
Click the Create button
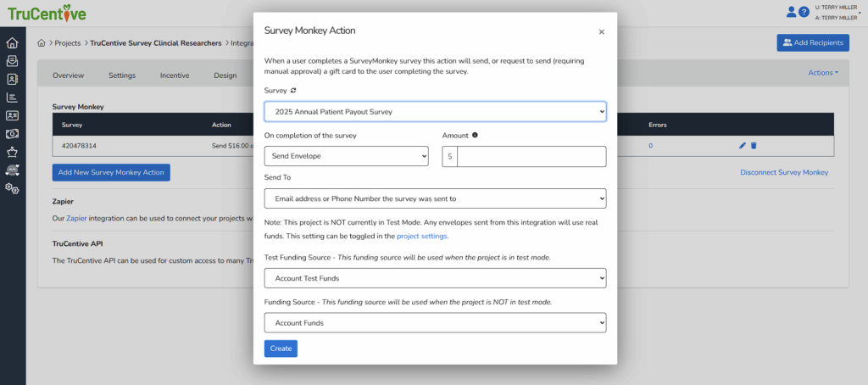pos(281,349)
